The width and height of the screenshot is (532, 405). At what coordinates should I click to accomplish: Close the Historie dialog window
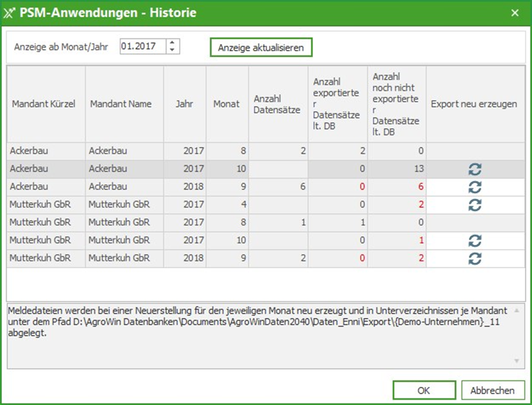tap(514, 12)
